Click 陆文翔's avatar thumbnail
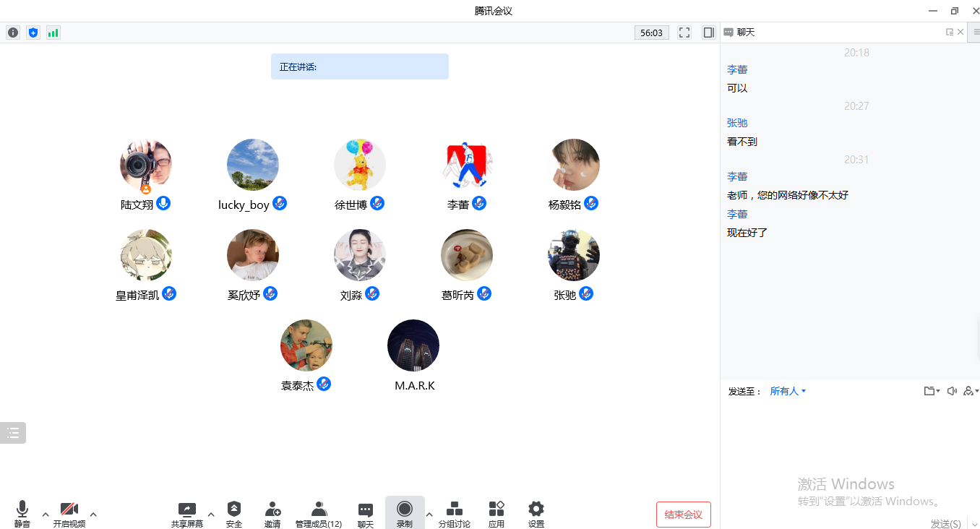 (146, 165)
